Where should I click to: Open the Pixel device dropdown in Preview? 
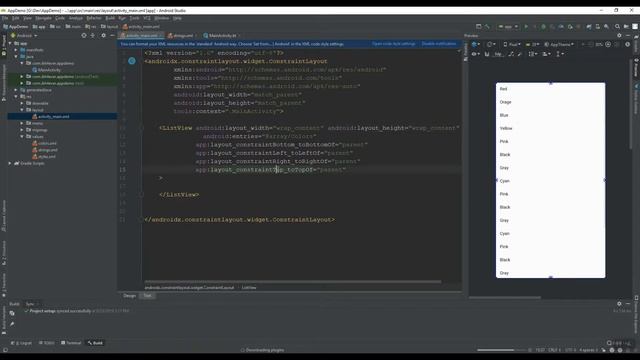pos(512,44)
